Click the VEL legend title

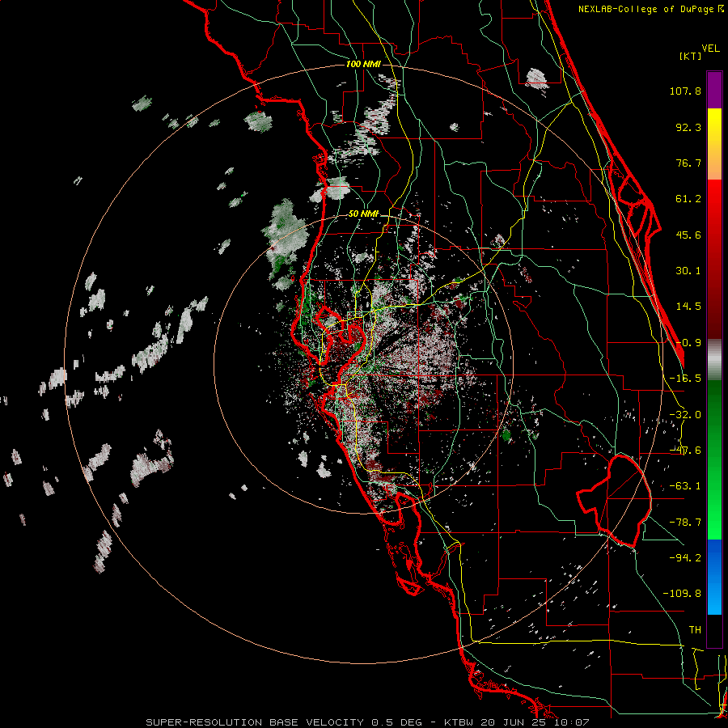click(710, 49)
